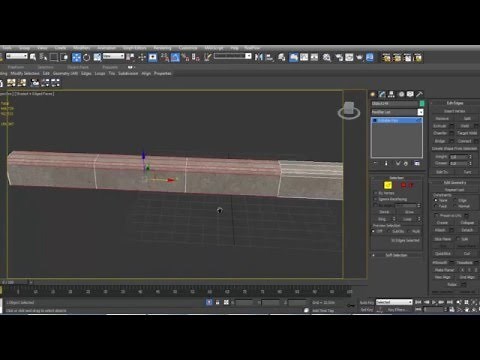Select the None constraint radio button
Screen dimensions: 480x360
click(436, 200)
